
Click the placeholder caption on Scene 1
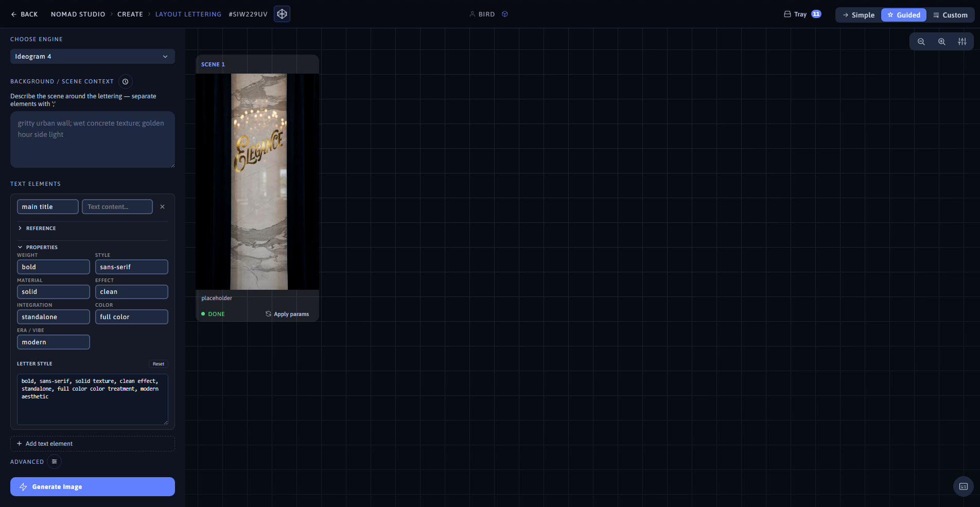point(217,299)
